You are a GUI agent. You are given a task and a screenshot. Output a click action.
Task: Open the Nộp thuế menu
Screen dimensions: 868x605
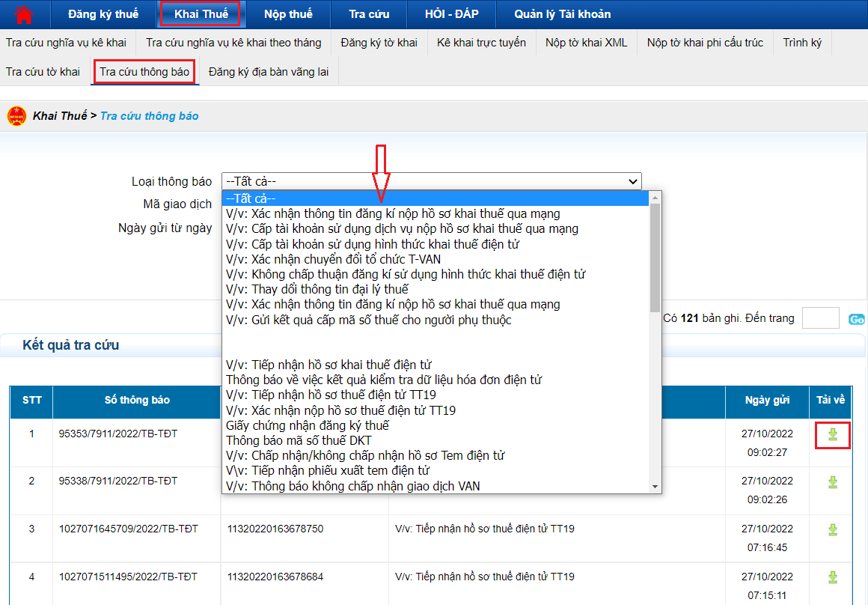pyautogui.click(x=288, y=14)
